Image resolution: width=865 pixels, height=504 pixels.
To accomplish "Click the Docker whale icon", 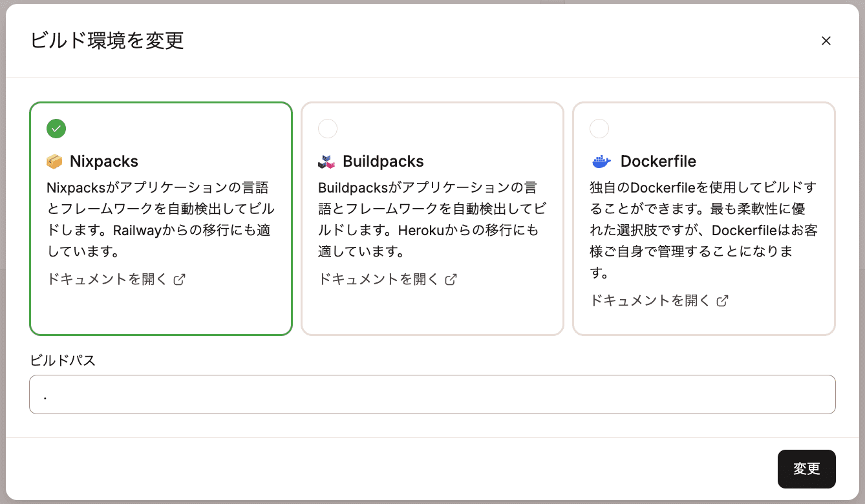I will pyautogui.click(x=601, y=161).
